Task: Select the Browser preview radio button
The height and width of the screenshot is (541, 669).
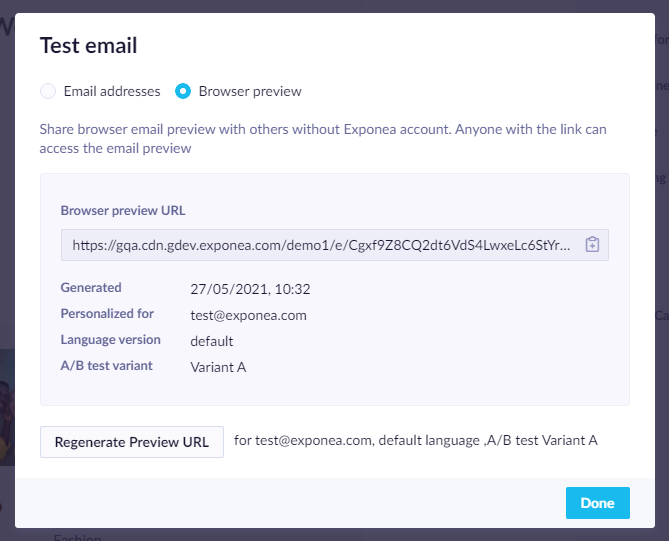Action: [183, 91]
